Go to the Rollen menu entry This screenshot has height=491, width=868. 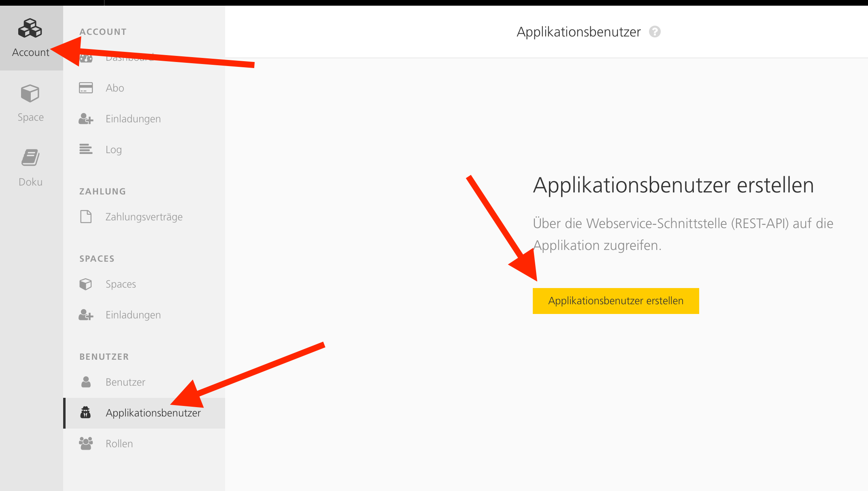(x=119, y=444)
